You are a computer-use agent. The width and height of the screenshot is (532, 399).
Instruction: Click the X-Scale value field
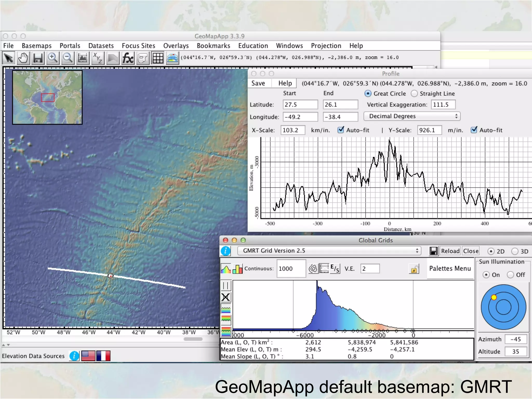293,130
